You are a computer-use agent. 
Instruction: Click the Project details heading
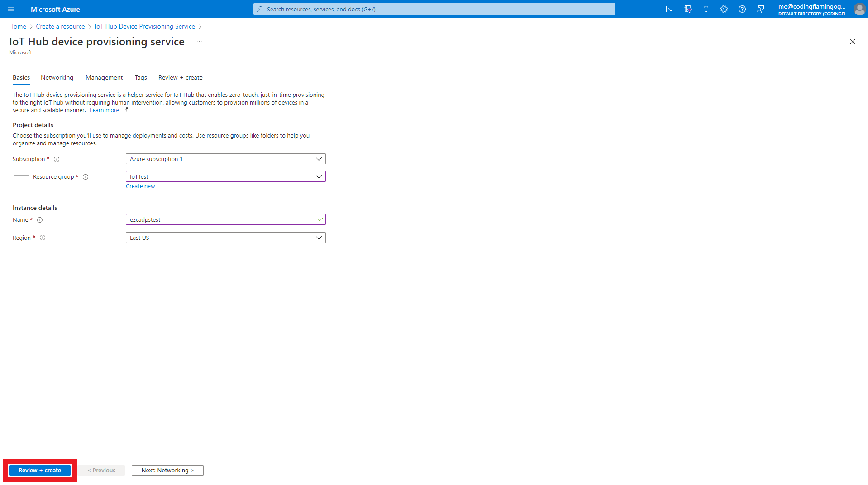[33, 125]
